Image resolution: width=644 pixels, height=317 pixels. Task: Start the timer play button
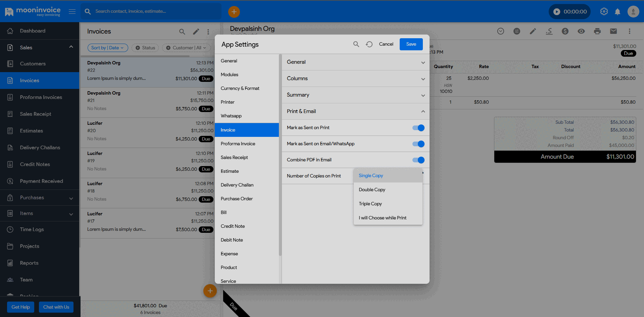(557, 12)
